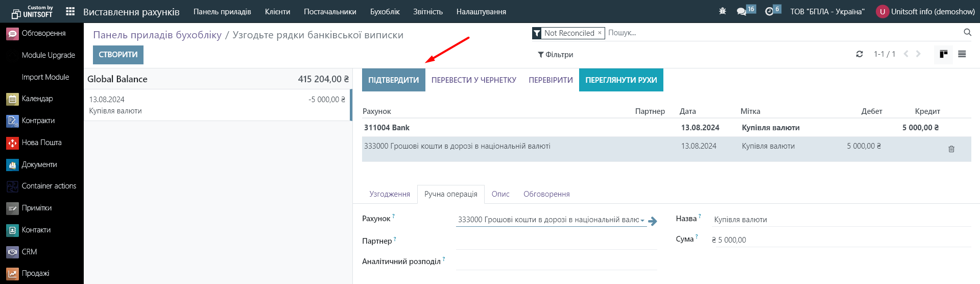Open conversations chat bubble icon
The height and width of the screenshot is (284, 980).
click(742, 11)
